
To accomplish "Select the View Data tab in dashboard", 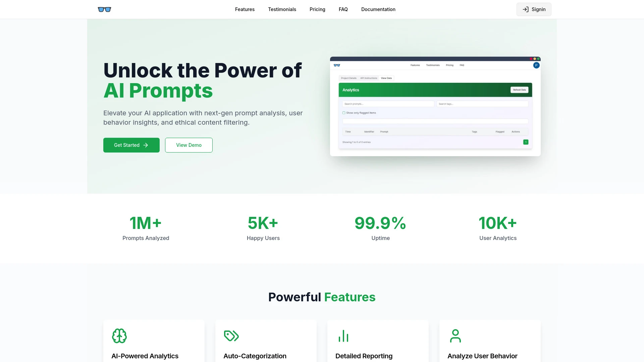I will [x=385, y=78].
